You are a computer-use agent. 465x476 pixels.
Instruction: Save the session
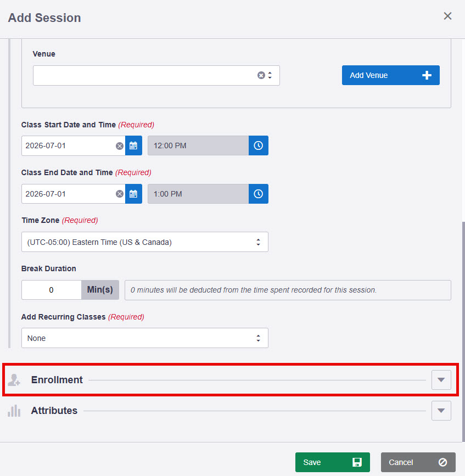coord(332,462)
